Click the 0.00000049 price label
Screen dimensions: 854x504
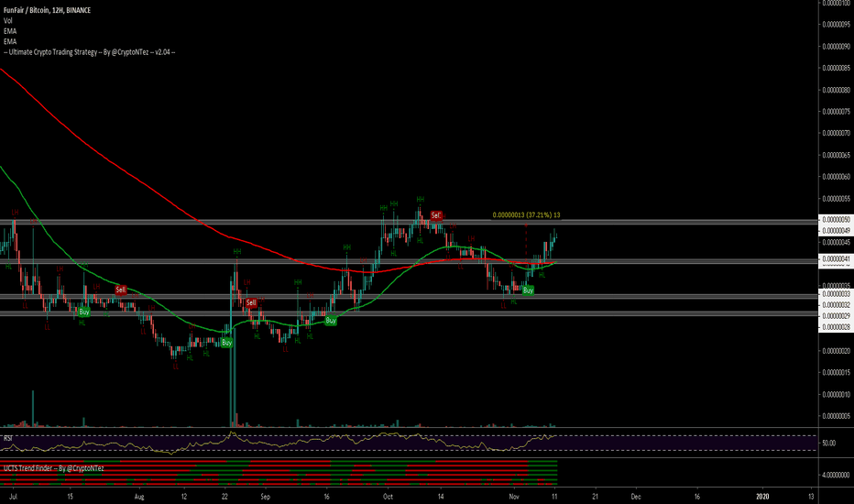(x=836, y=231)
